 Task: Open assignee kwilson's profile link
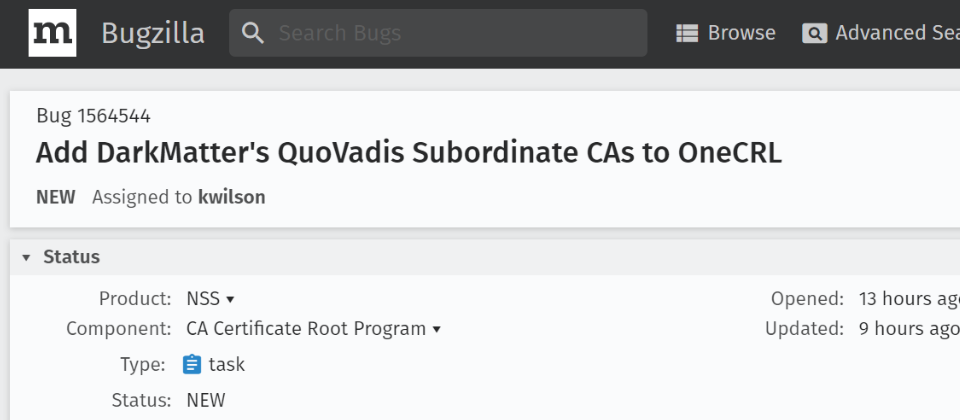click(231, 197)
